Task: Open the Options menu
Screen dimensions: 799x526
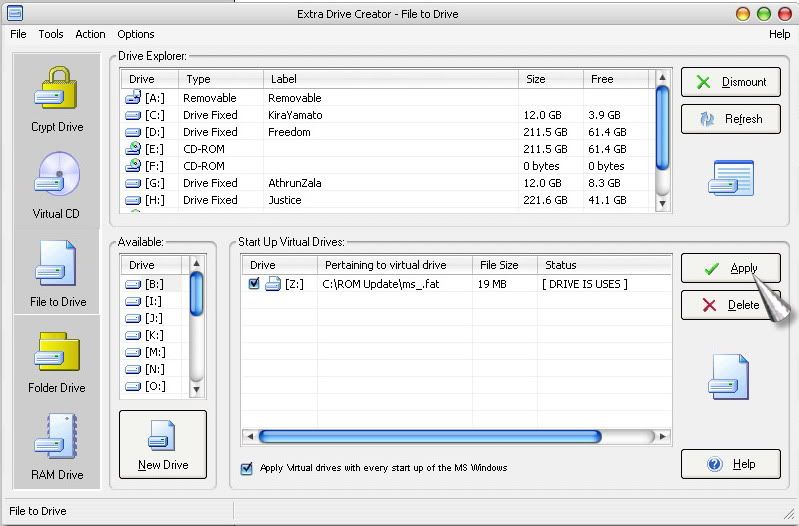Action: (136, 34)
